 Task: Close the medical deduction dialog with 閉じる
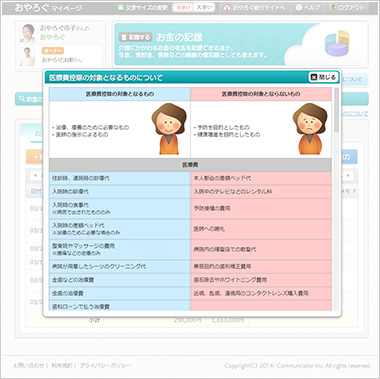323,77
